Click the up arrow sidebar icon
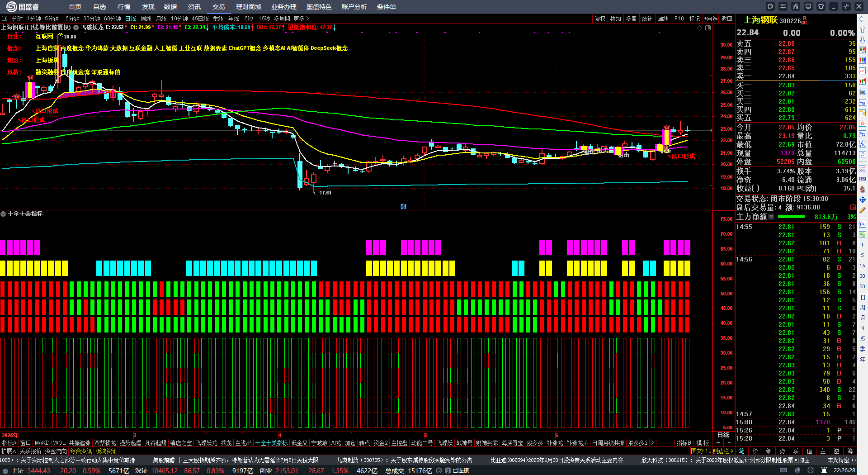The width and height of the screenshot is (868, 475). pyautogui.click(x=863, y=29)
